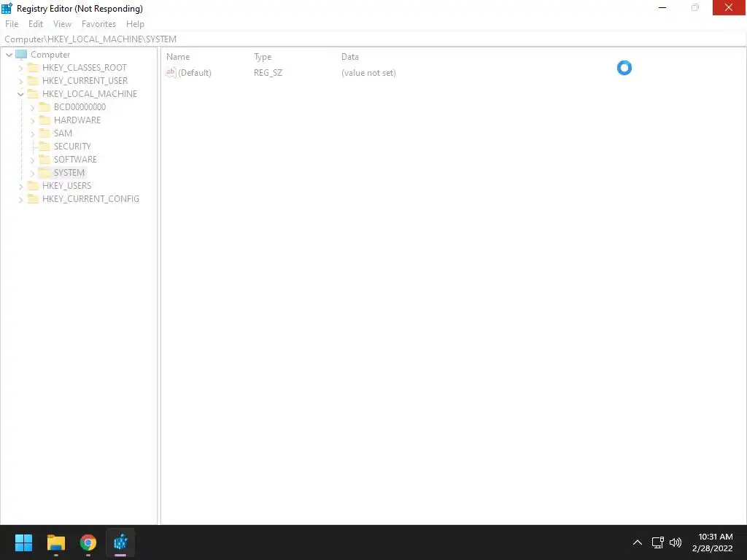
Task: Sort values by Type column header
Action: 263,57
